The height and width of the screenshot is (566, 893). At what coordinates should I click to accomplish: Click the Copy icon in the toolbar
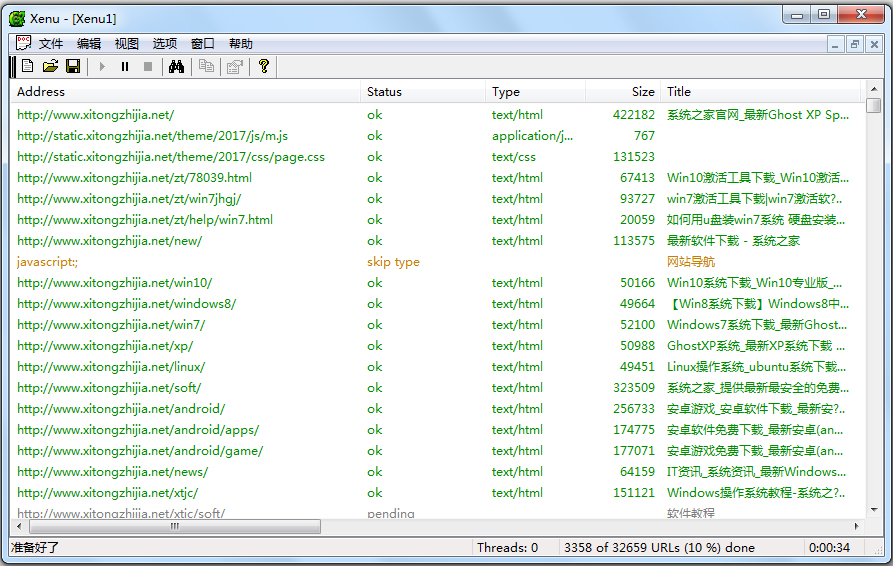click(x=206, y=66)
